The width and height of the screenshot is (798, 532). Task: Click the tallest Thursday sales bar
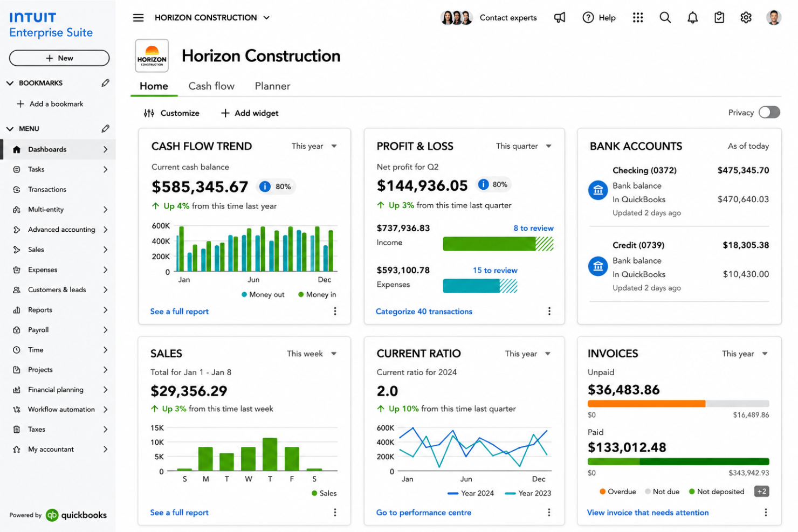pos(270,454)
